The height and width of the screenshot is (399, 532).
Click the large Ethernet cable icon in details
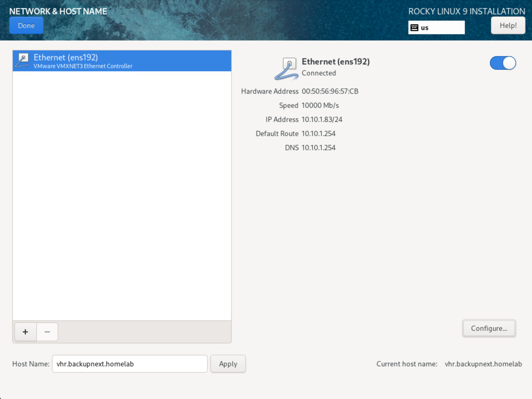[x=287, y=68]
